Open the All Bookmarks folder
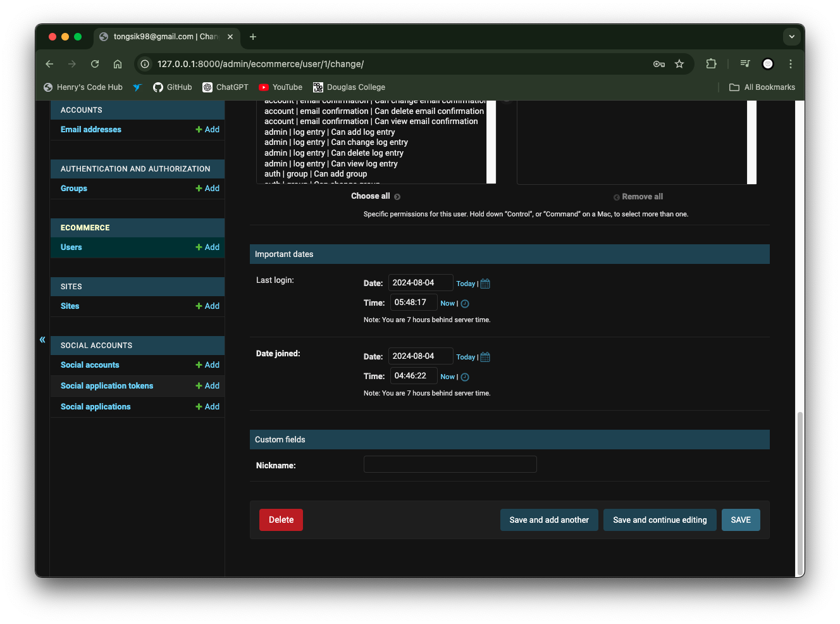This screenshot has width=840, height=624. point(762,87)
